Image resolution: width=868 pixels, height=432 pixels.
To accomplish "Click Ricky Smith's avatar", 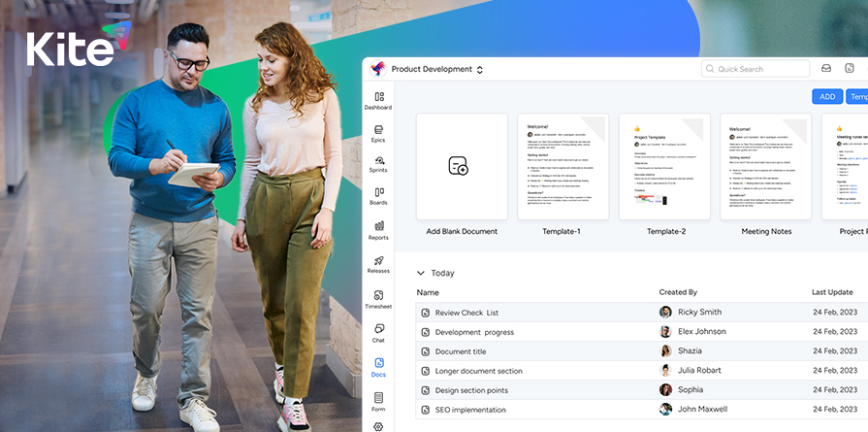I will [665, 312].
